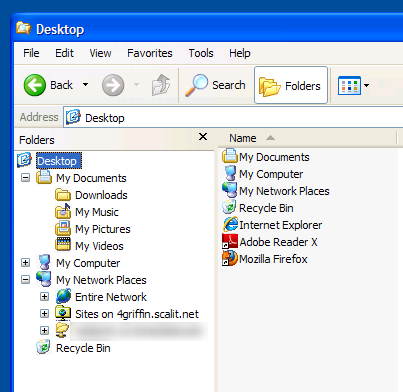This screenshot has height=392, width=403.
Task: Click the Desktop icon in address bar
Action: (x=73, y=117)
